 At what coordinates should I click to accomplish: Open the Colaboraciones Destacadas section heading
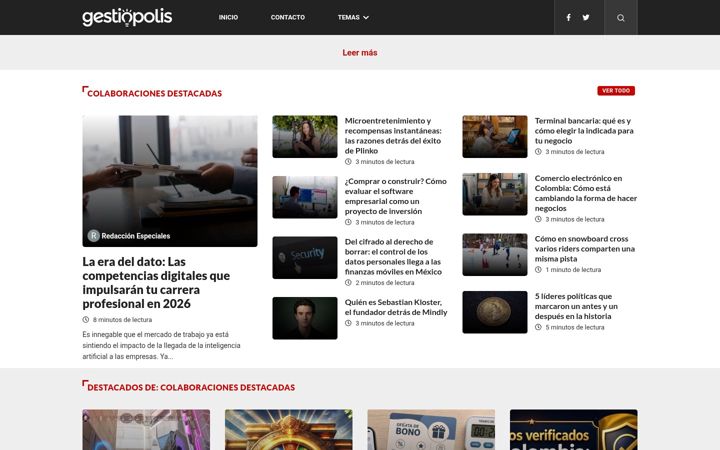click(x=154, y=93)
